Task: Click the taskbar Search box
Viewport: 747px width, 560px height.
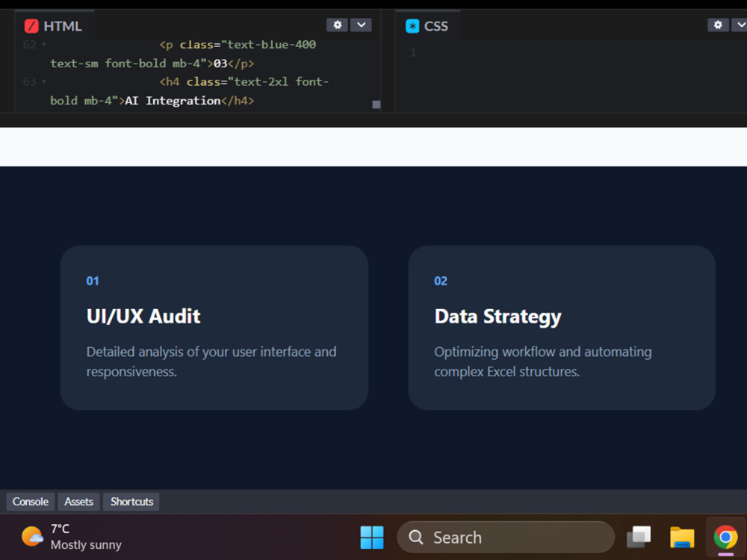Action: click(506, 537)
